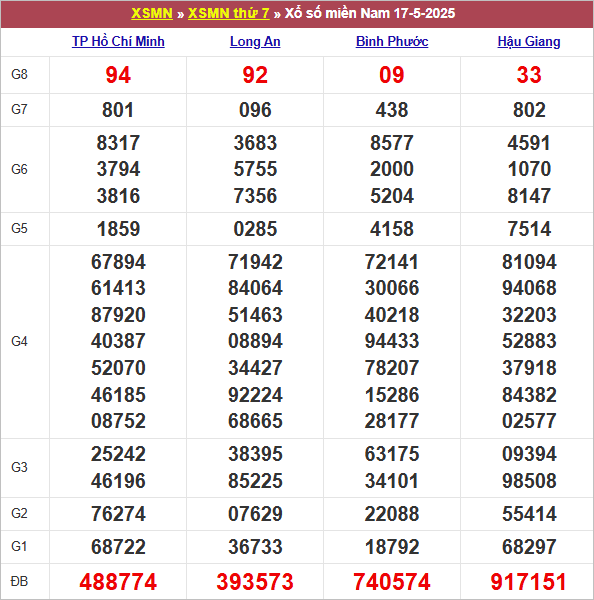Select G8 result 92 for Long An
Image resolution: width=594 pixels, height=600 pixels.
255,75
